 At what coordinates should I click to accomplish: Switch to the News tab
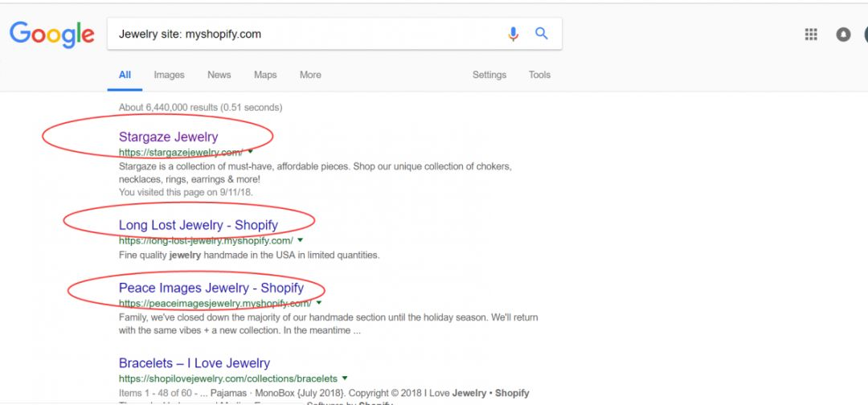click(x=219, y=75)
